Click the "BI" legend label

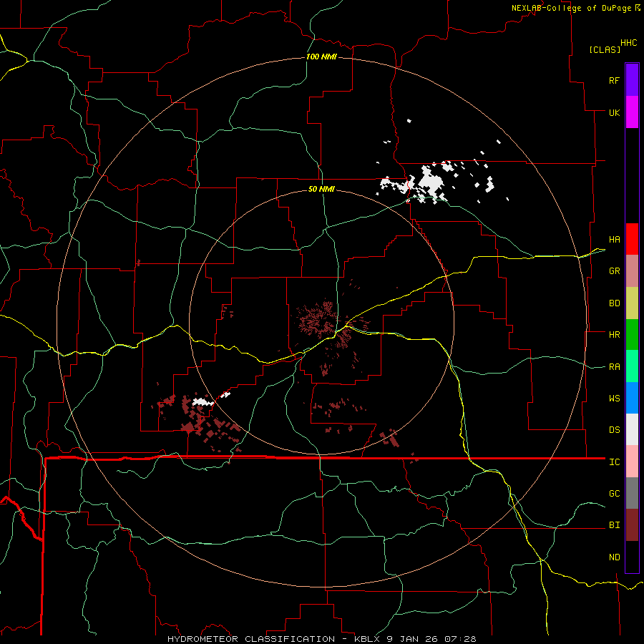tap(614, 525)
